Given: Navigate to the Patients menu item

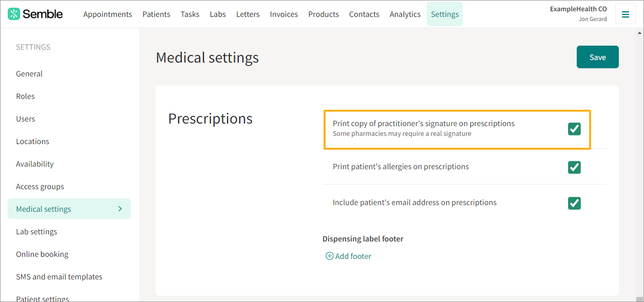Looking at the screenshot, I should coord(156,14).
